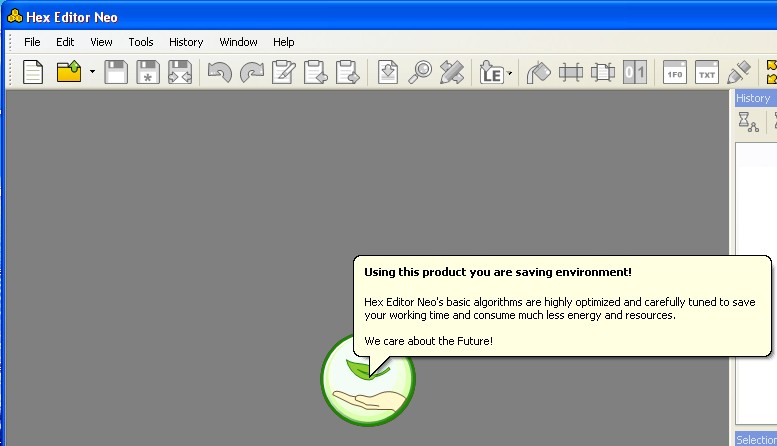Click the plain Save floppy disk icon
The image size is (777, 446).
pos(116,72)
